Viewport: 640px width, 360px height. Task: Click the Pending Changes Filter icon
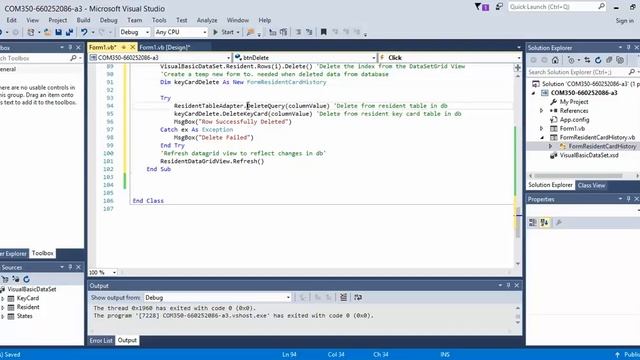pyautogui.click(x=571, y=60)
